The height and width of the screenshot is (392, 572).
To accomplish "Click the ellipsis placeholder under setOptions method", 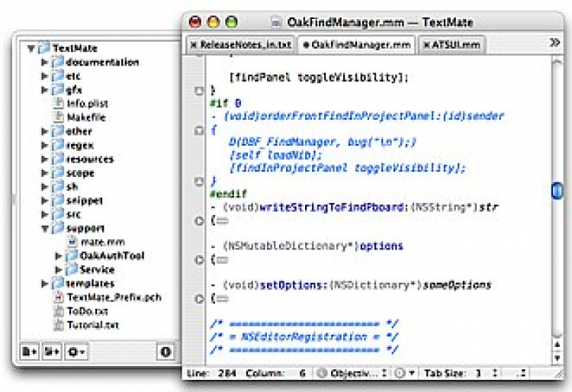I will (222, 299).
